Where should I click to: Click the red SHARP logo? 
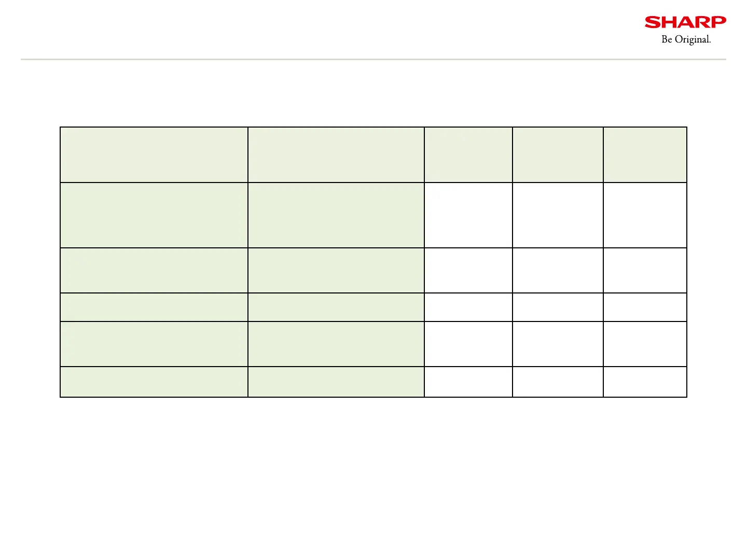(x=685, y=22)
